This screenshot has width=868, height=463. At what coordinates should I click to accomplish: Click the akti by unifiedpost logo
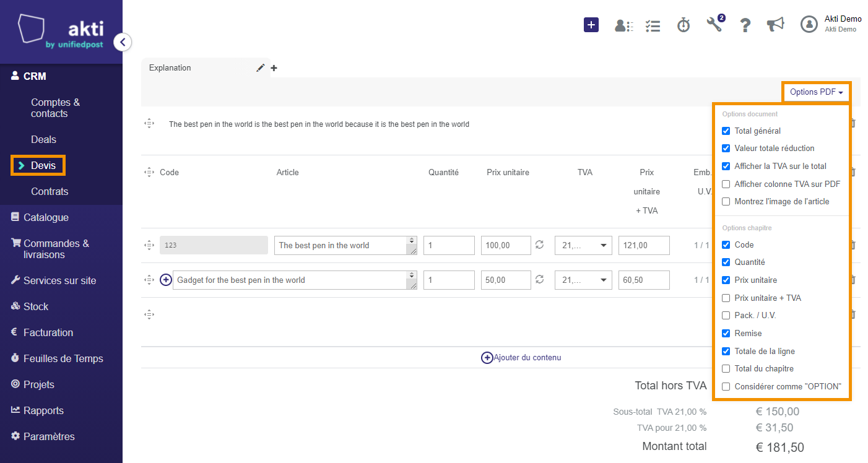[61, 32]
